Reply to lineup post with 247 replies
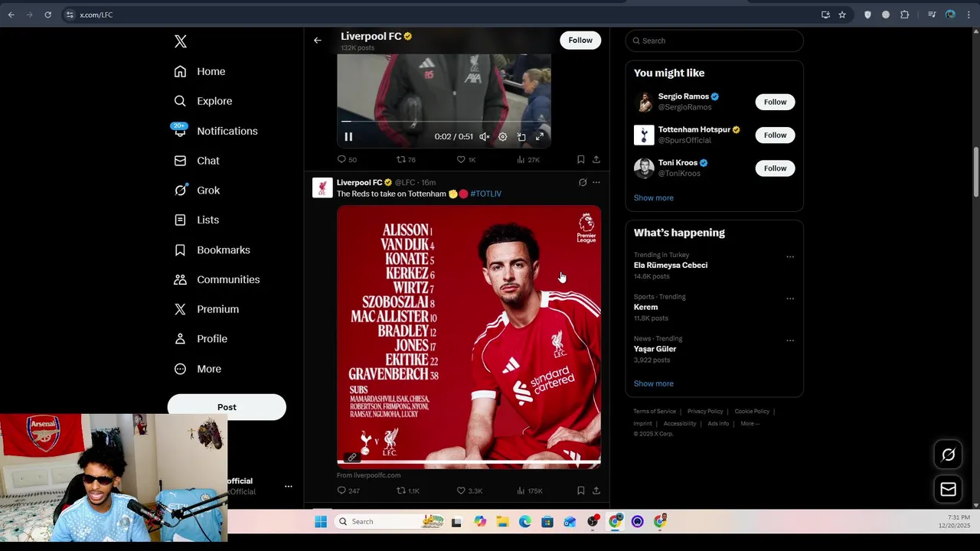980x551 pixels. pos(348,491)
